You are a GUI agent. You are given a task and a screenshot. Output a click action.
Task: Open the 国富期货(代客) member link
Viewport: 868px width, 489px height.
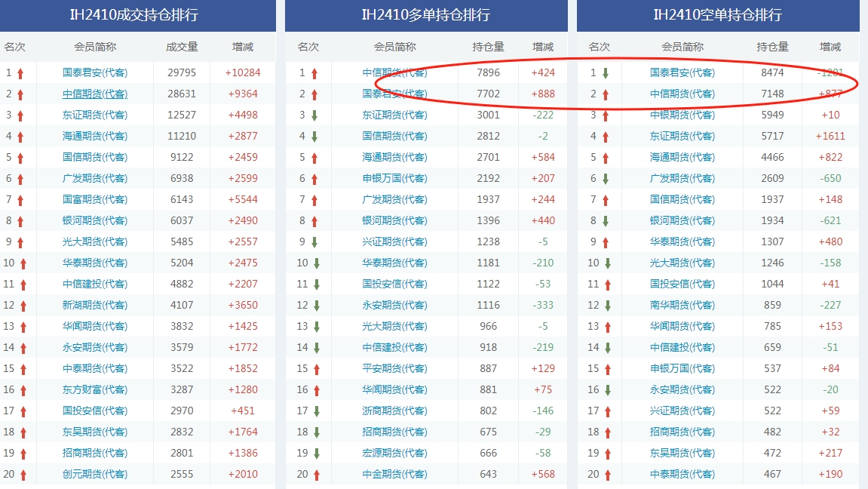[95, 199]
